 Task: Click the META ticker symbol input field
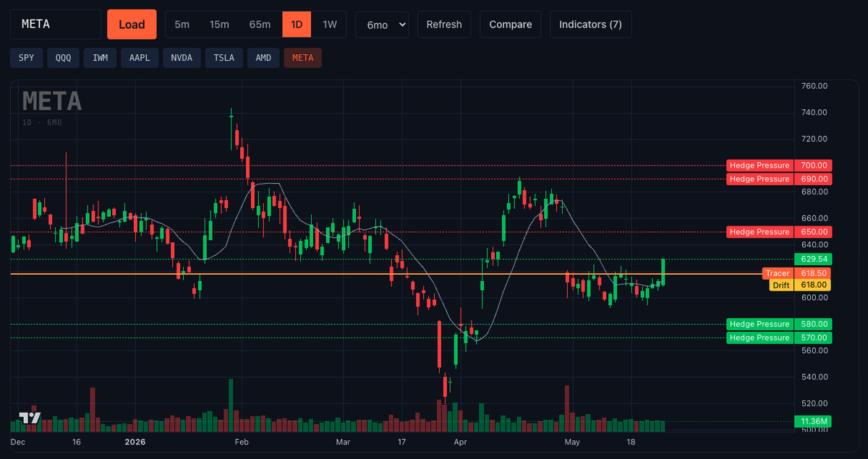(56, 24)
